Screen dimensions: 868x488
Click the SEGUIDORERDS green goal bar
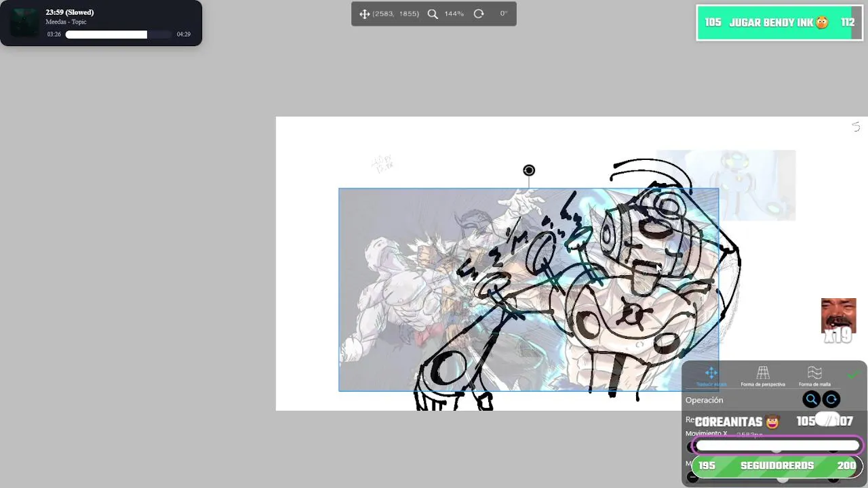[777, 466]
